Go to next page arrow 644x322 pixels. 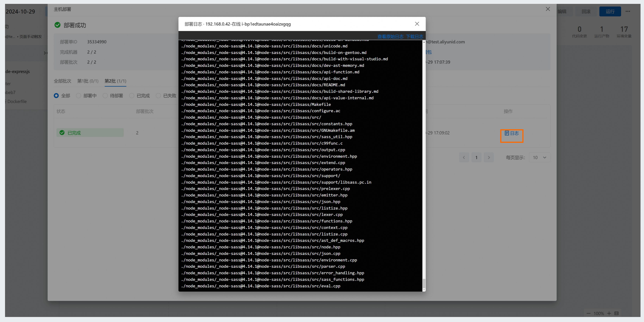(489, 158)
